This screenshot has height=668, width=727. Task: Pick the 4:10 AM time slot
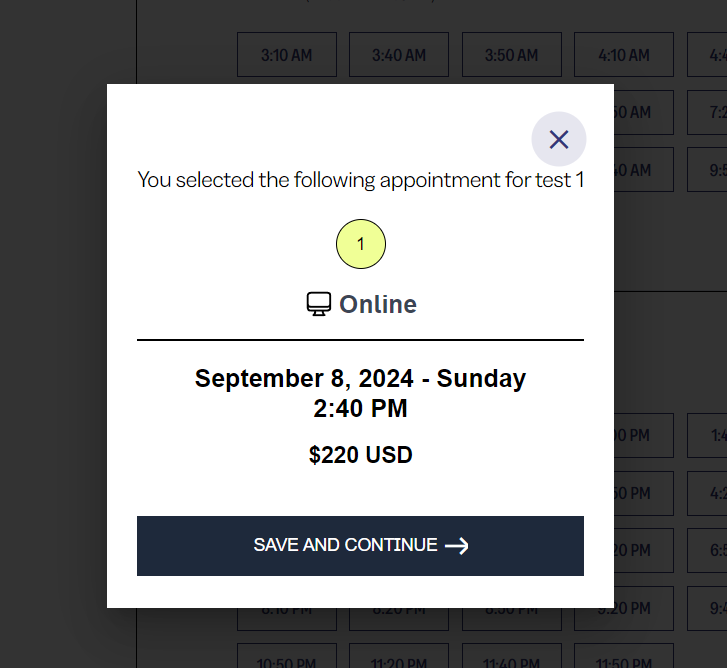pos(623,55)
